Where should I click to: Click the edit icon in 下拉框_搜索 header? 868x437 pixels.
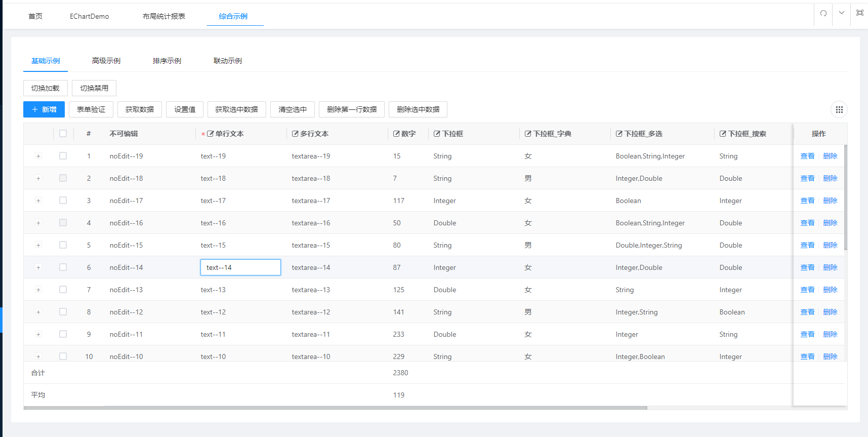tap(723, 134)
